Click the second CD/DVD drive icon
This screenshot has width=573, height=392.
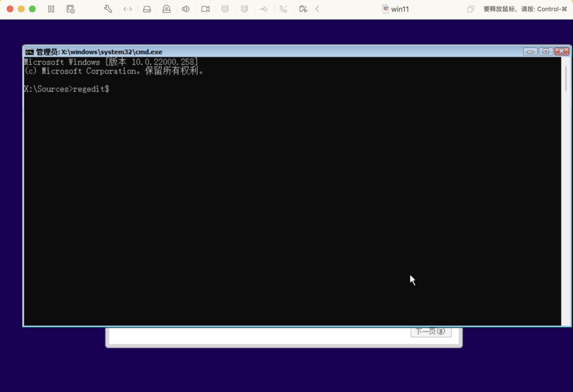pos(244,9)
